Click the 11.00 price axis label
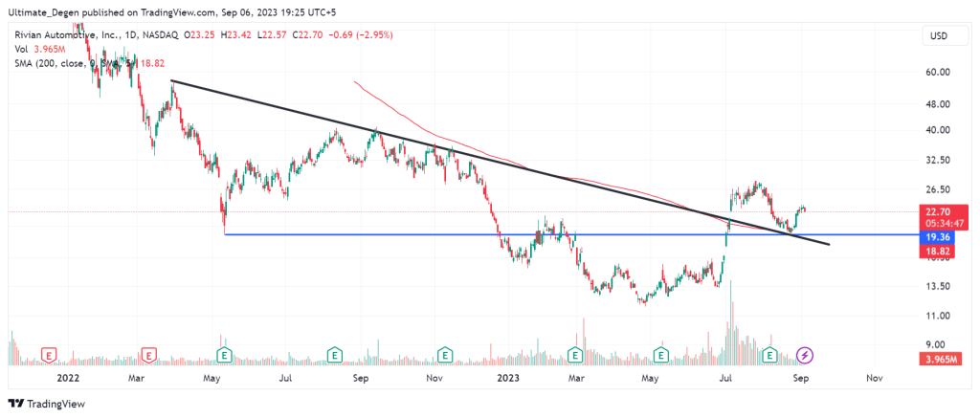The width and height of the screenshot is (980, 418). click(x=939, y=316)
